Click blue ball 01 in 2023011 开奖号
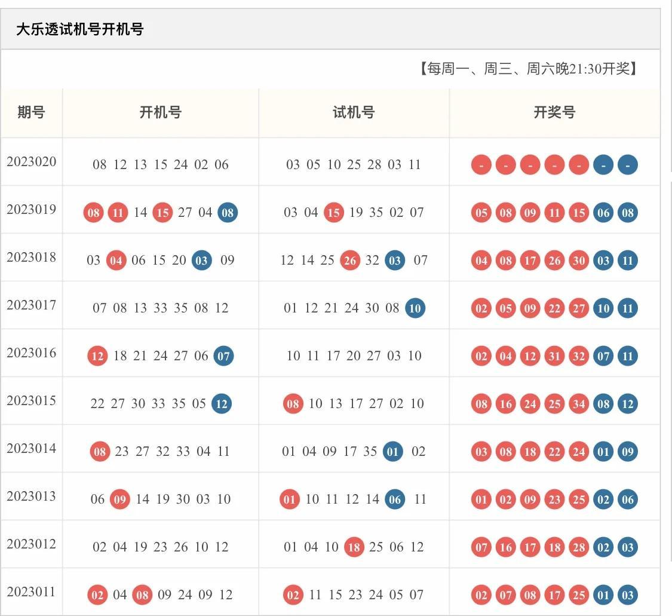The height and width of the screenshot is (616, 672). click(x=603, y=594)
